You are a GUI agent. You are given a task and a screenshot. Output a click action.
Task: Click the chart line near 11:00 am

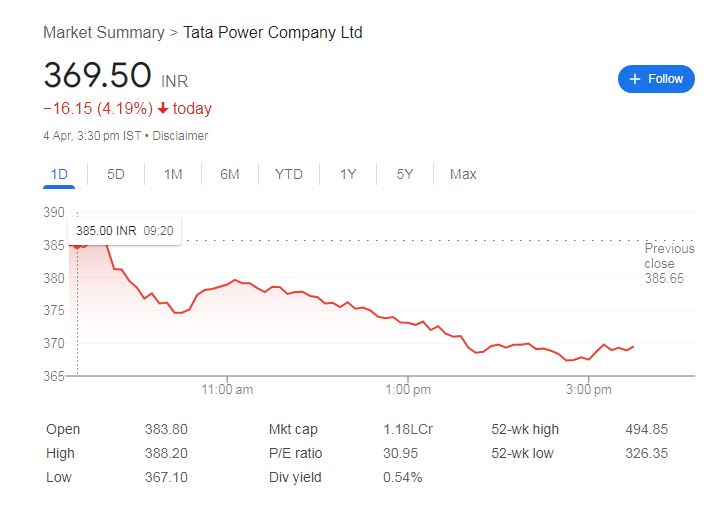click(228, 283)
